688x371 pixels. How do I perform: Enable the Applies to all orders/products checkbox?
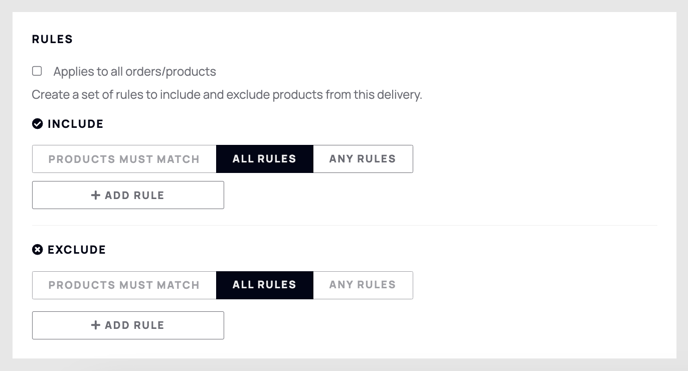(37, 71)
